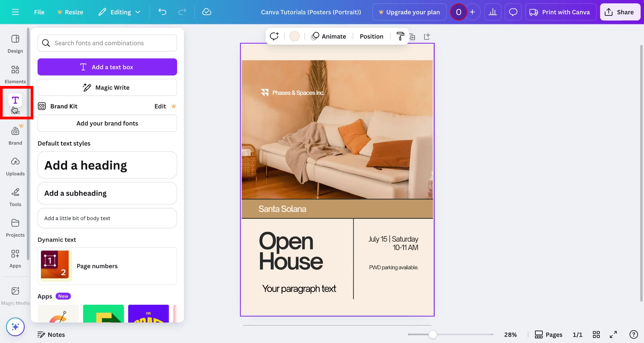The image size is (644, 343).
Task: Toggle grid view of pages
Action: 597,334
